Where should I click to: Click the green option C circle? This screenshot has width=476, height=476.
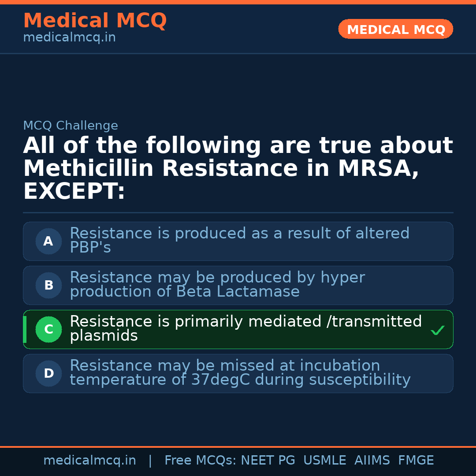click(48, 329)
